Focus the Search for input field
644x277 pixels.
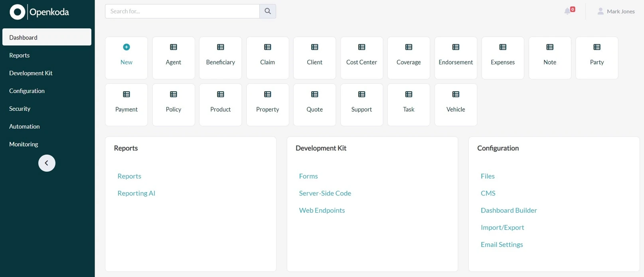point(182,11)
